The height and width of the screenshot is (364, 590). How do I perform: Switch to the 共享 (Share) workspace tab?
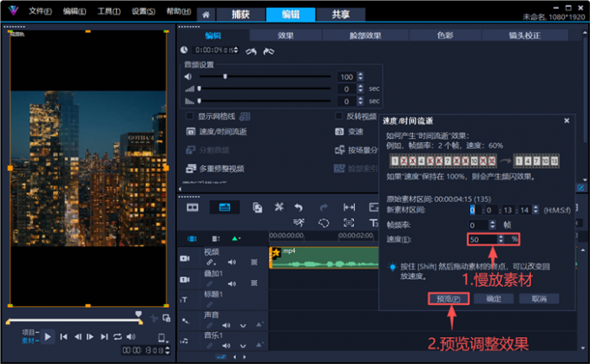pyautogui.click(x=340, y=15)
